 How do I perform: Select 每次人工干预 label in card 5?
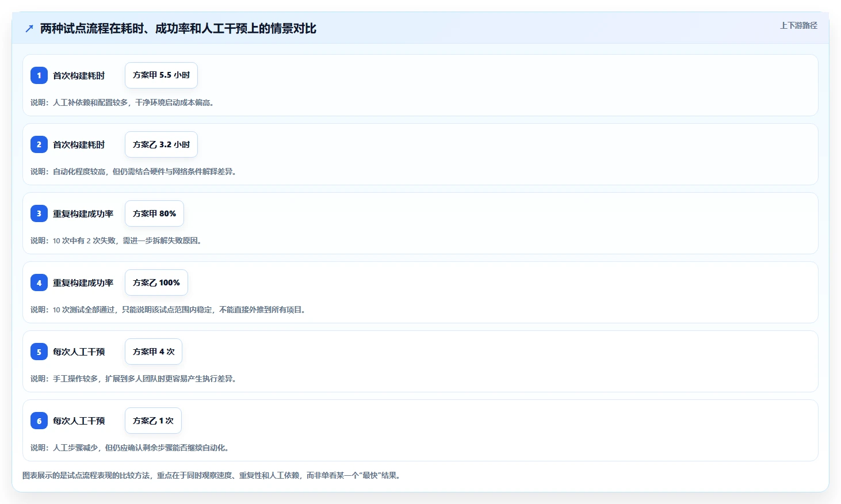[x=79, y=352]
